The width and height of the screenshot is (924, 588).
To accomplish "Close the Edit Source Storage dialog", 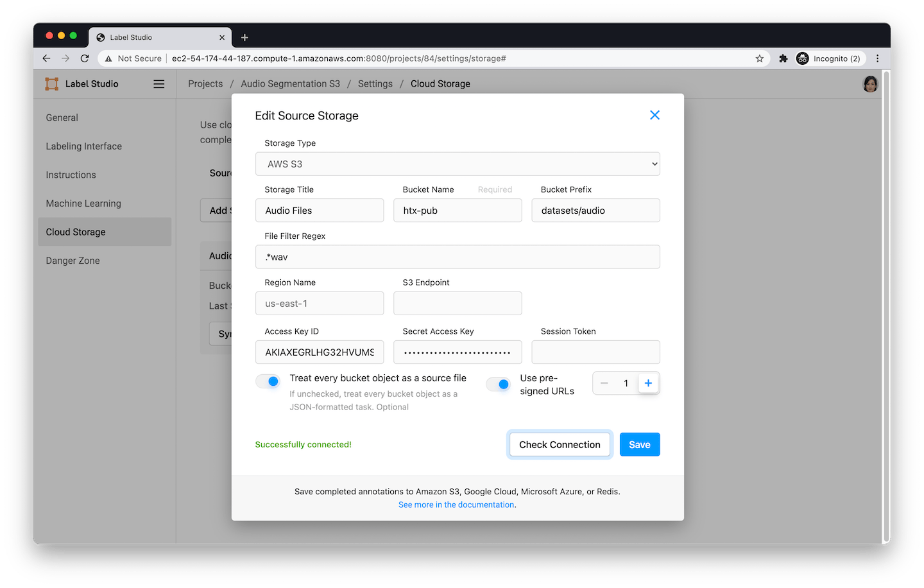I will [x=654, y=115].
